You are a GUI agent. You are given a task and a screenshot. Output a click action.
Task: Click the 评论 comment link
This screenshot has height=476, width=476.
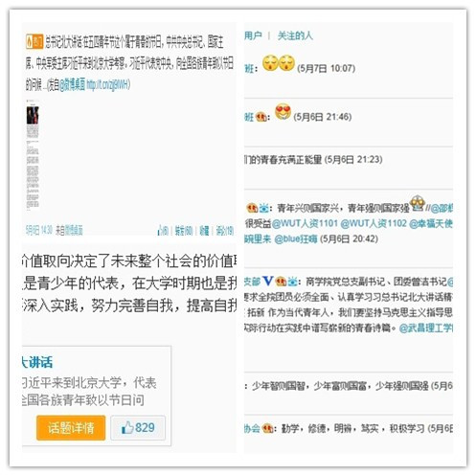coord(225,230)
